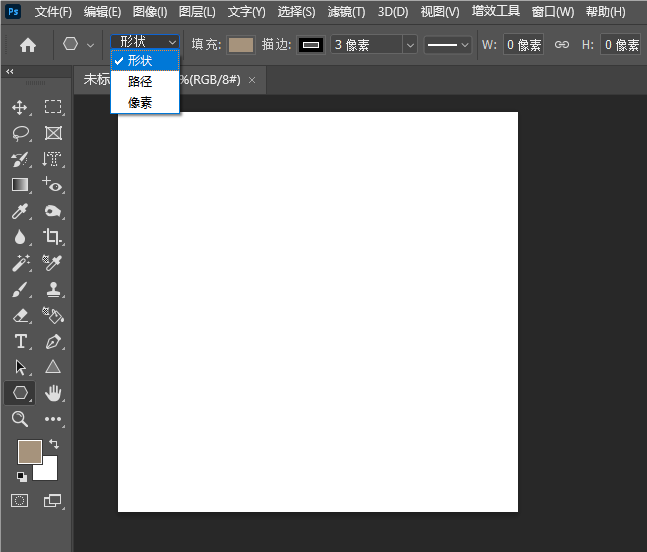The width and height of the screenshot is (647, 552).
Task: Select the Color Sampler eyedropper tool
Action: (52, 262)
